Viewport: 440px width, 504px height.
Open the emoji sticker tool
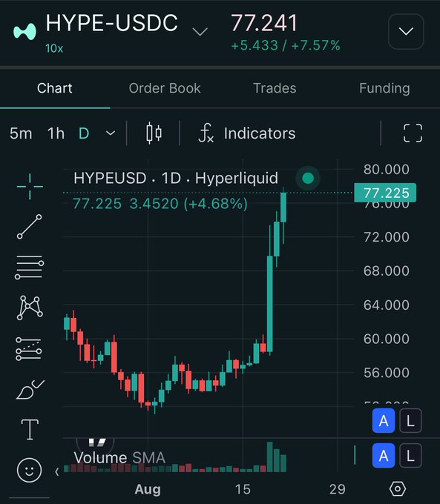click(x=29, y=470)
